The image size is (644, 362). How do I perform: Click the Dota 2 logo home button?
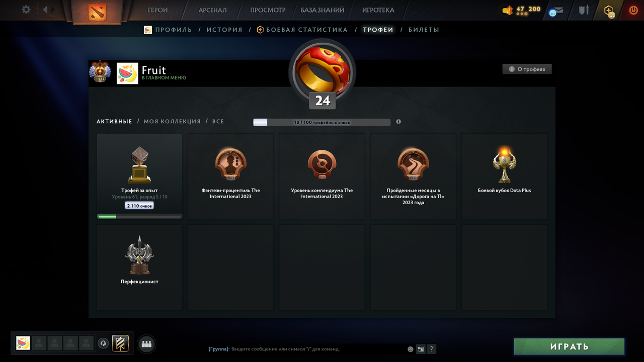[x=97, y=11]
